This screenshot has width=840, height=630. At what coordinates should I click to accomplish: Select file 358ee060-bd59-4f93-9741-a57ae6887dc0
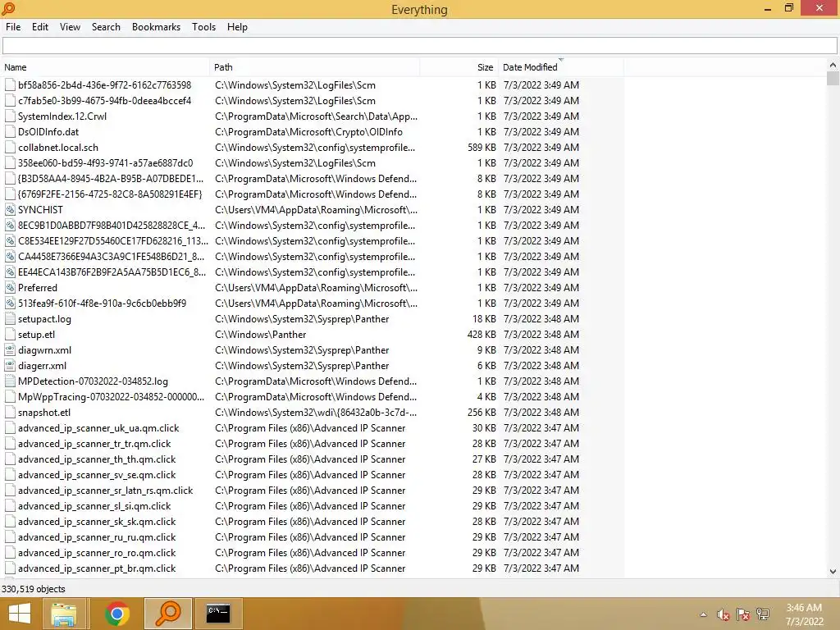pyautogui.click(x=106, y=163)
